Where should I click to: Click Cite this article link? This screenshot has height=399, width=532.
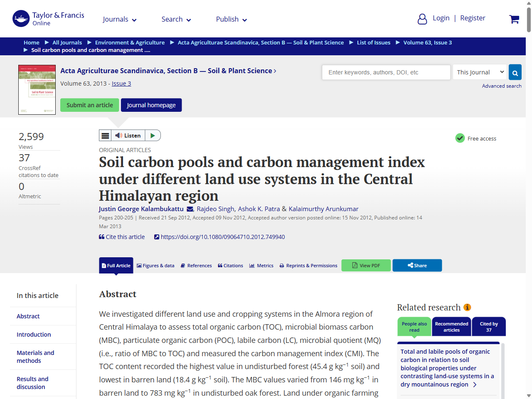[122, 237]
